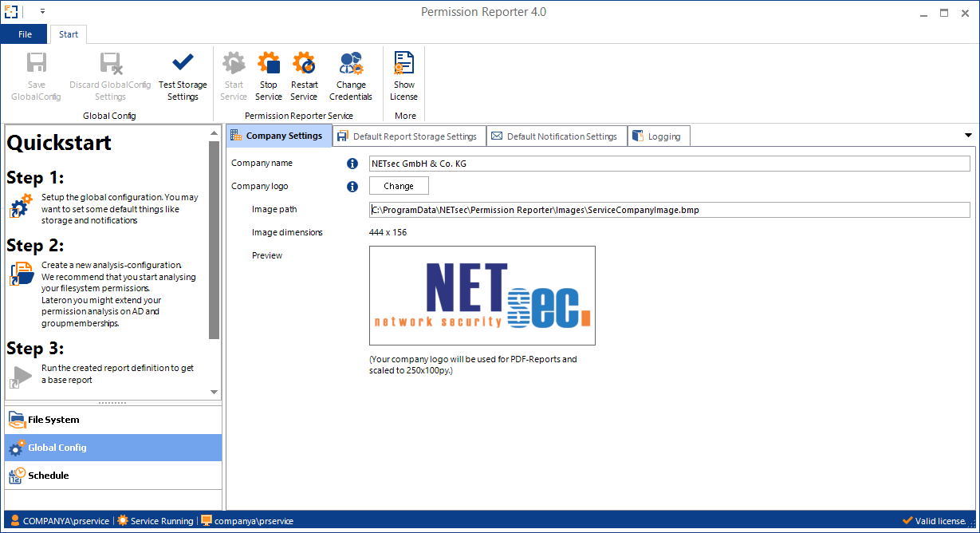Click the NETsec logo preview image
The height and width of the screenshot is (533, 980).
coord(482,295)
